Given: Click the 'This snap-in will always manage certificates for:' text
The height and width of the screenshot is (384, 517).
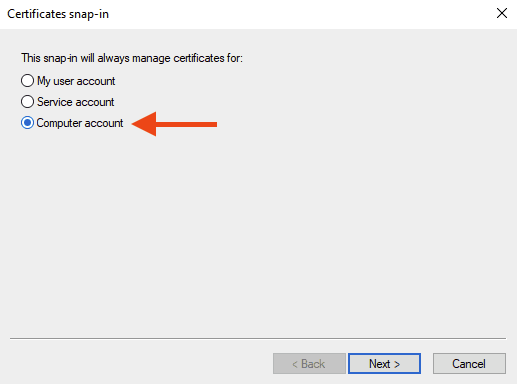Looking at the screenshot, I should coord(132,58).
